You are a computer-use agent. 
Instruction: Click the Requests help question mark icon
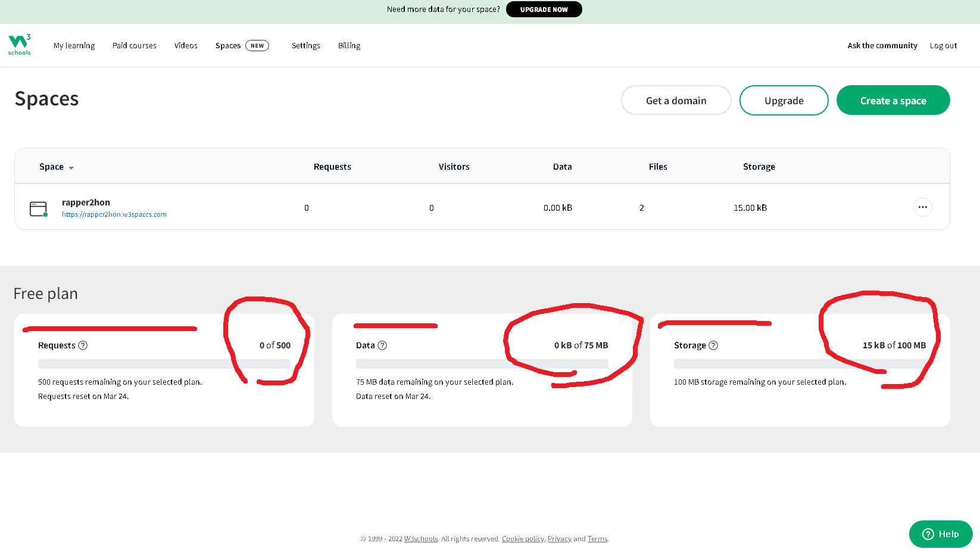(83, 345)
